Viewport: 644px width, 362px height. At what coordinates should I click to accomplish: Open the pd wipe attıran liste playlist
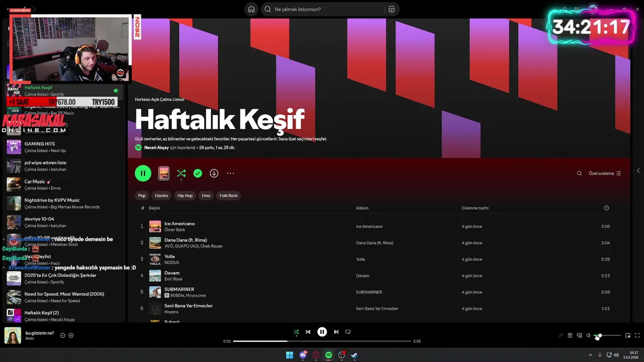pyautogui.click(x=64, y=166)
